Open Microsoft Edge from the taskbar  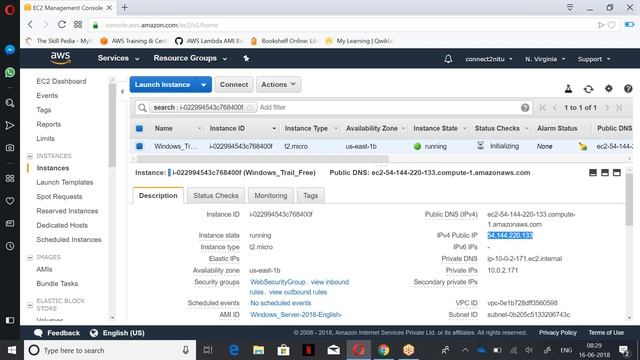point(234,350)
